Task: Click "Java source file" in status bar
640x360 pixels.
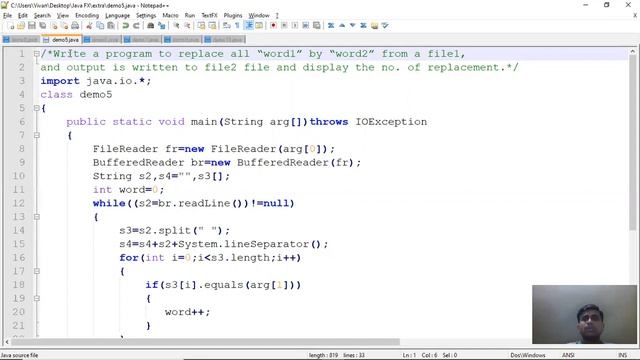Action: tap(20, 355)
